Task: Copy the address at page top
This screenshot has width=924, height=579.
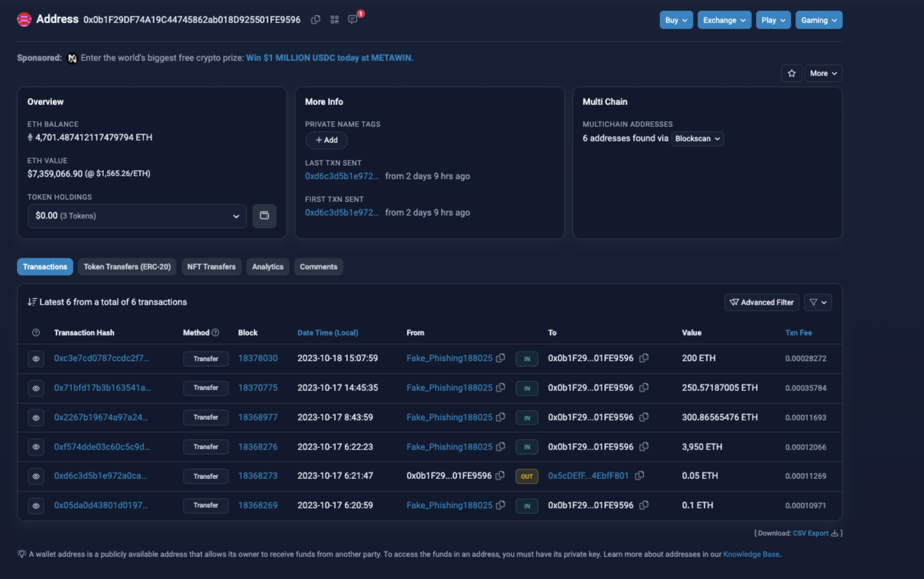Action: [315, 20]
